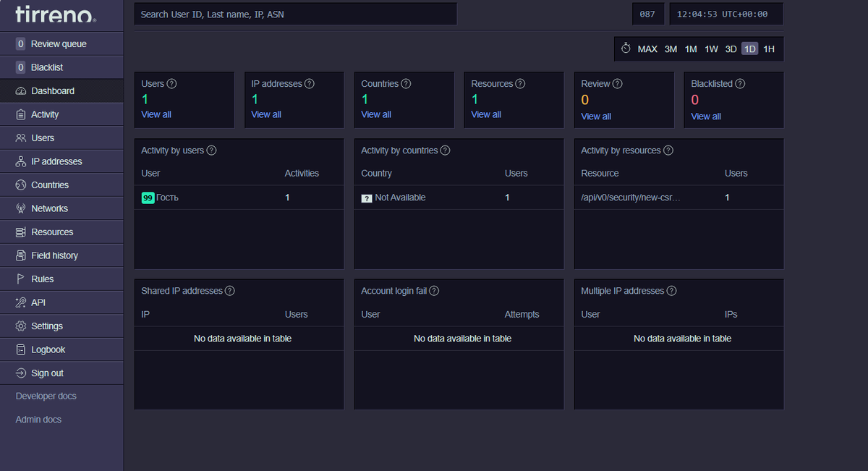Viewport: 868px width, 471px height.
Task: Click the Blacklist count badge
Action: pyautogui.click(x=21, y=67)
